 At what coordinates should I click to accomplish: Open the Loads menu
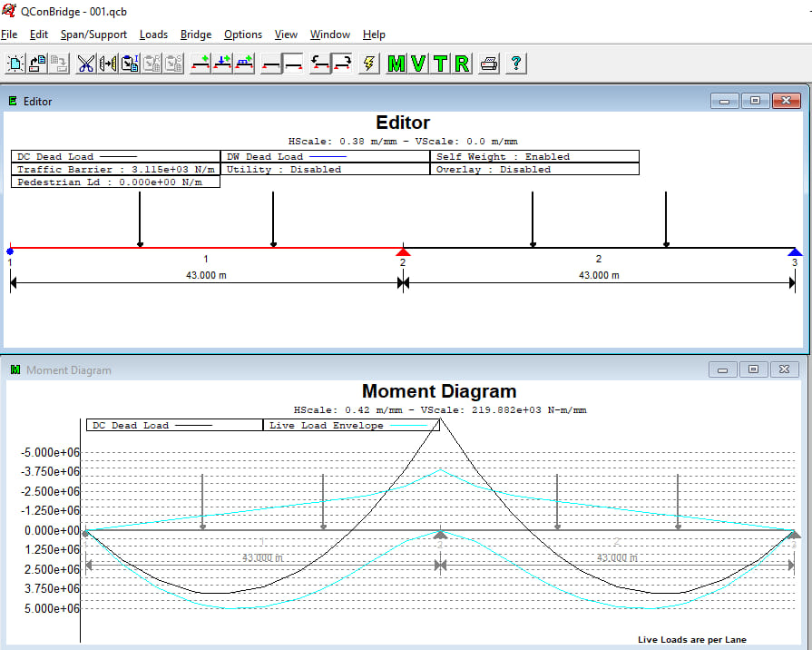pyautogui.click(x=154, y=34)
